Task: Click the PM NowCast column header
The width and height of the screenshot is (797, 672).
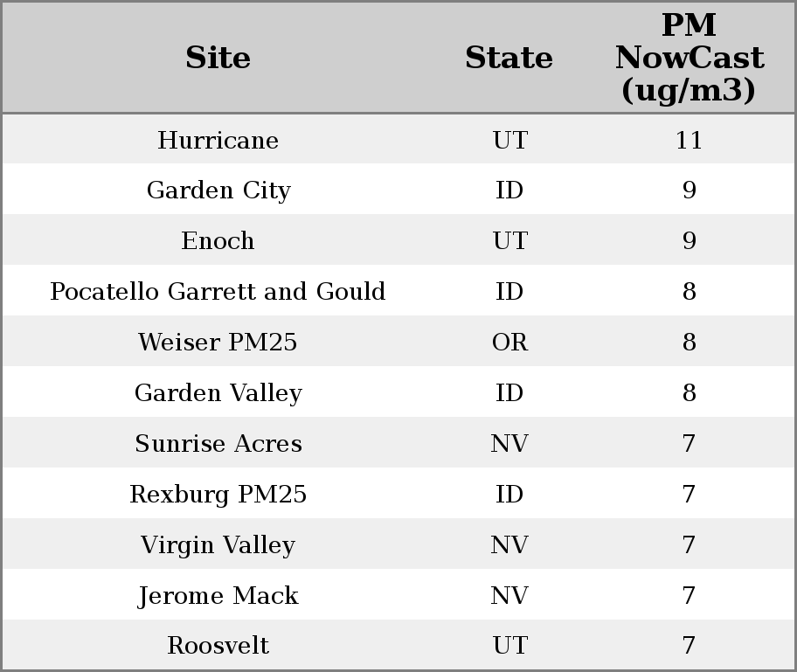Action: click(689, 58)
